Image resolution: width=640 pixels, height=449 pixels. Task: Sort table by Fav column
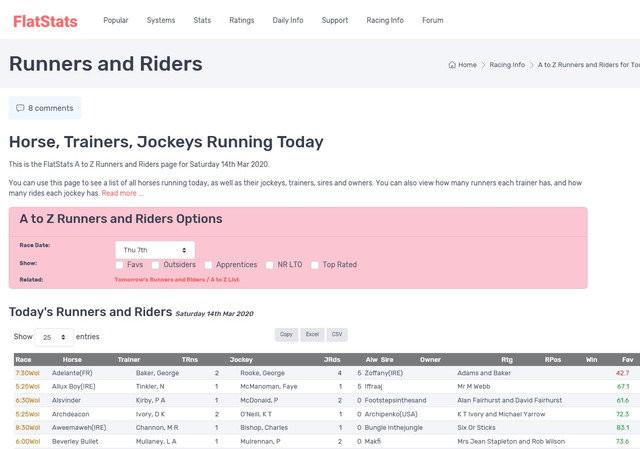(x=627, y=360)
